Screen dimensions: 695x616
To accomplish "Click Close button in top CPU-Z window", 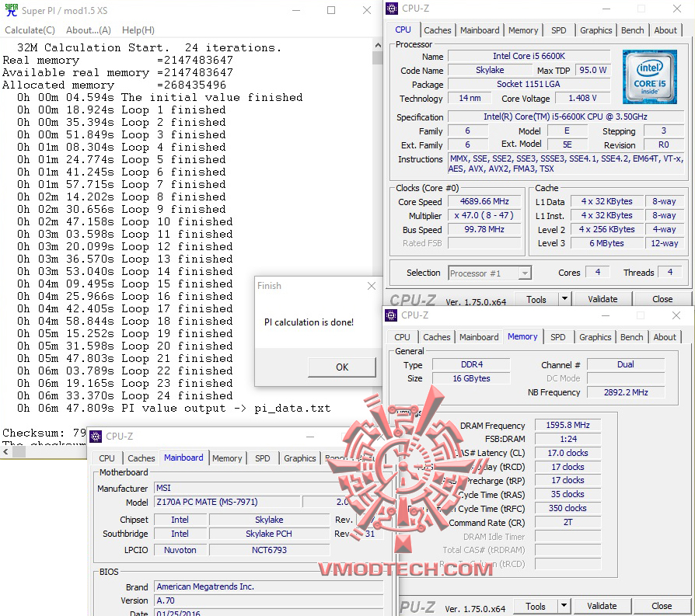I will pos(662,299).
